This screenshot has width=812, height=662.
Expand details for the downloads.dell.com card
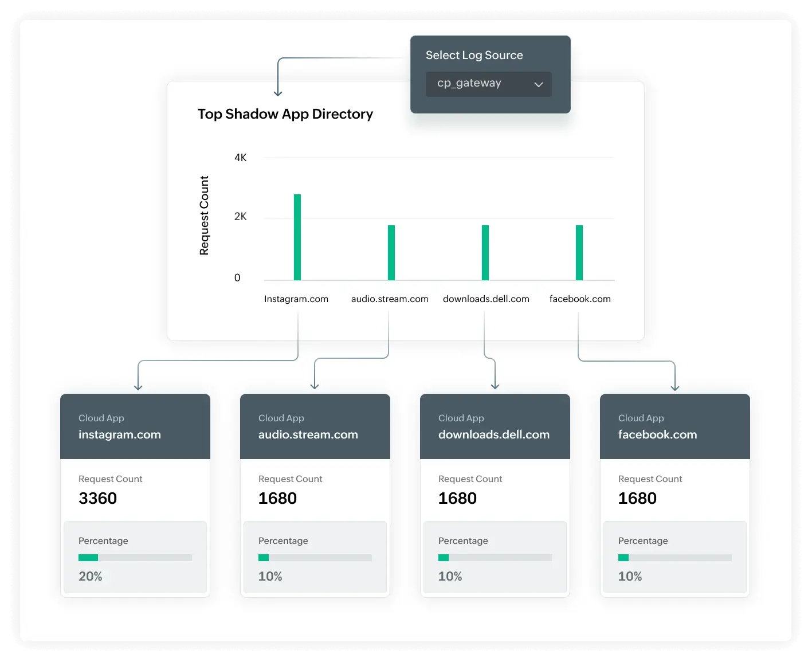pyautogui.click(x=495, y=496)
